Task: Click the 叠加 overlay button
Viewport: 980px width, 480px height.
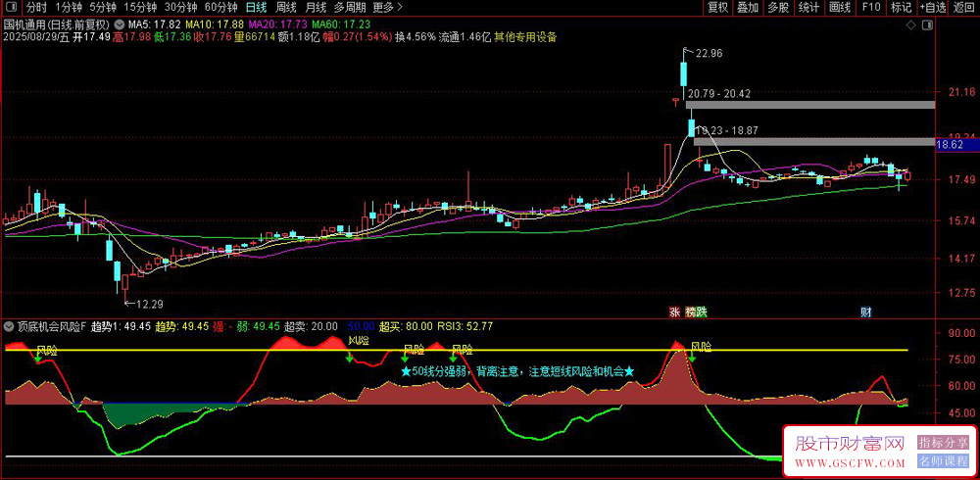Action: [x=748, y=8]
